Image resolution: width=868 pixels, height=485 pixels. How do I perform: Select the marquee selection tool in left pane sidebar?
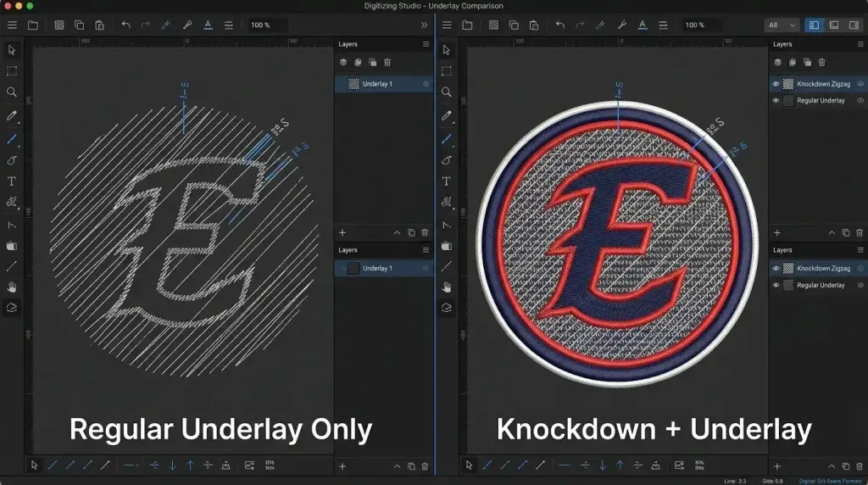(12, 71)
